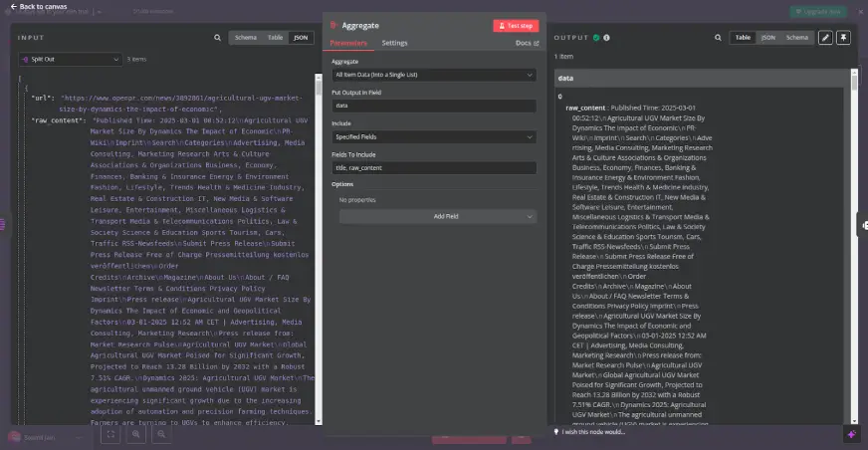Switch the input view to Table
Image resolution: width=868 pixels, height=450 pixels.
click(274, 38)
